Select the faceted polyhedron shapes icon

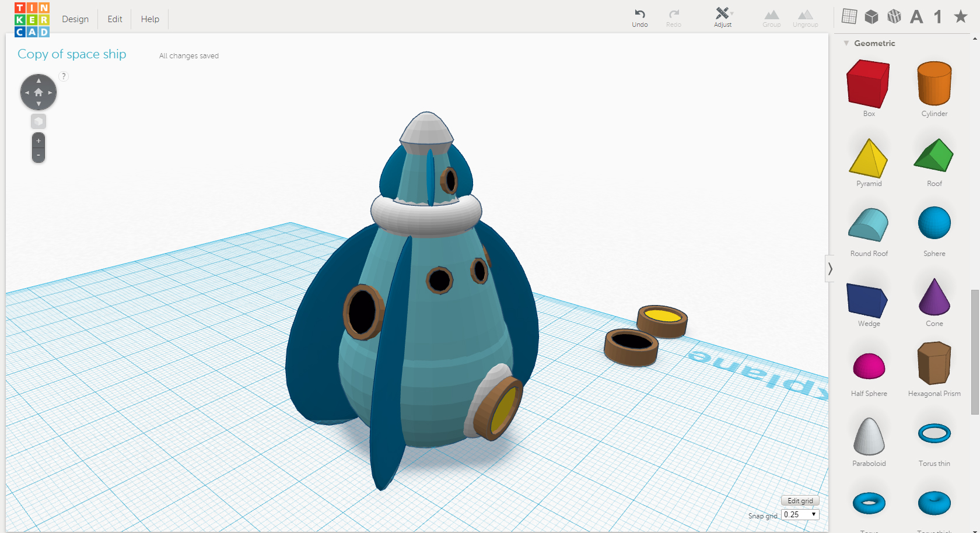pyautogui.click(x=894, y=16)
